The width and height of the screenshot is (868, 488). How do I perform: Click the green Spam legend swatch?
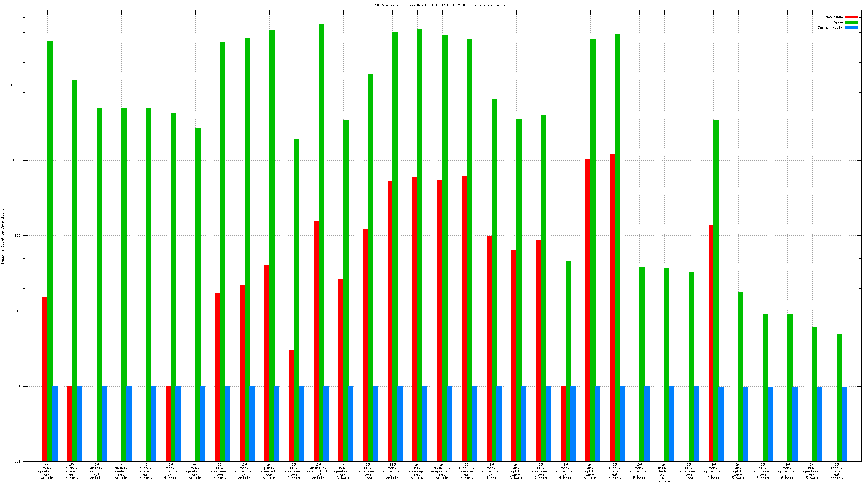(851, 23)
